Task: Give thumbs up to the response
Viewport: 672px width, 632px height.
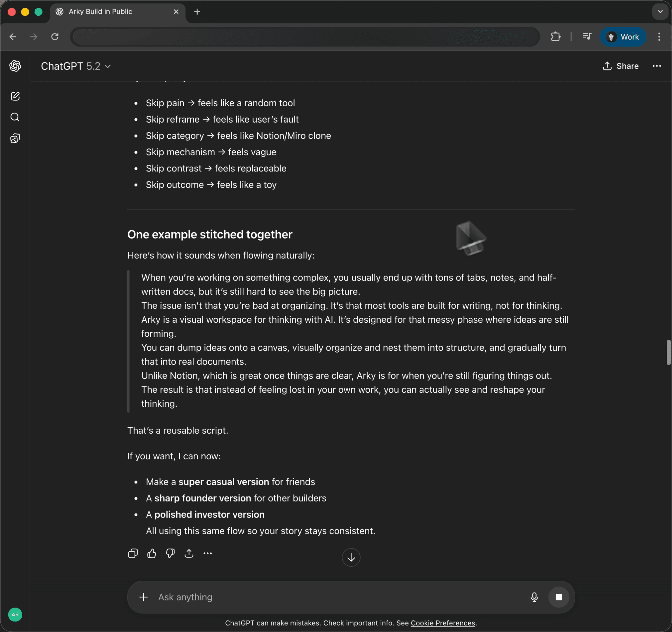Action: point(152,554)
